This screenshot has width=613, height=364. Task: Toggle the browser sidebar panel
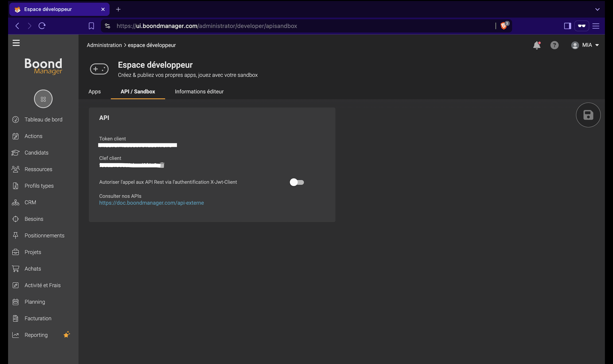(x=567, y=26)
